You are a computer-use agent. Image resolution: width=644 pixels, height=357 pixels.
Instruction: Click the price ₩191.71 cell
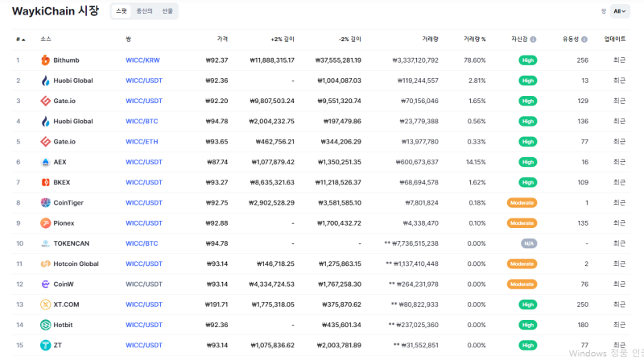[x=217, y=305]
